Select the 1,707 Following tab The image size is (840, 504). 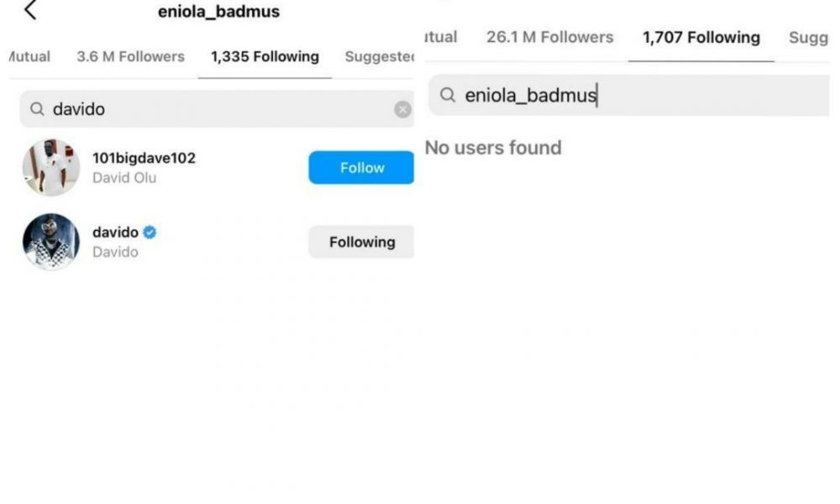click(x=701, y=38)
